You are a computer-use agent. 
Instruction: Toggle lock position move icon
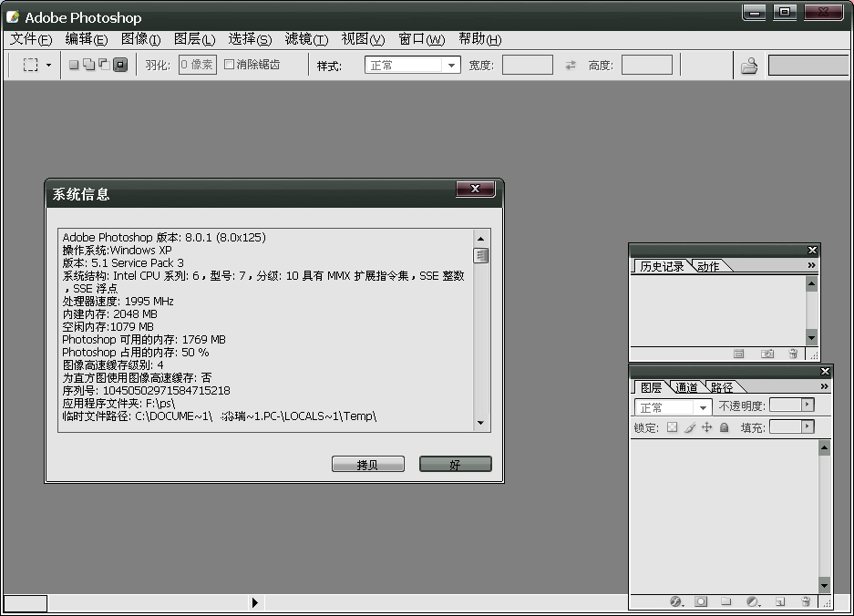(707, 427)
